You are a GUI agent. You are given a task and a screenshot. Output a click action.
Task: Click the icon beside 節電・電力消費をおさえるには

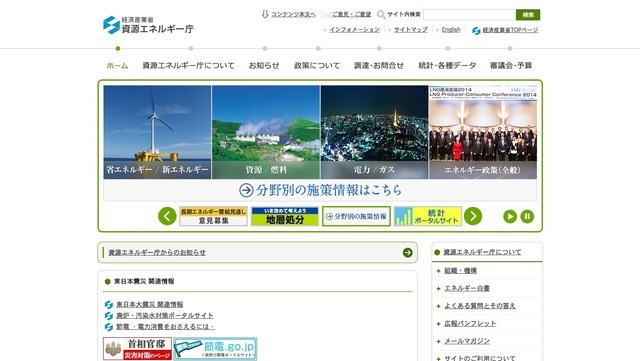109,327
